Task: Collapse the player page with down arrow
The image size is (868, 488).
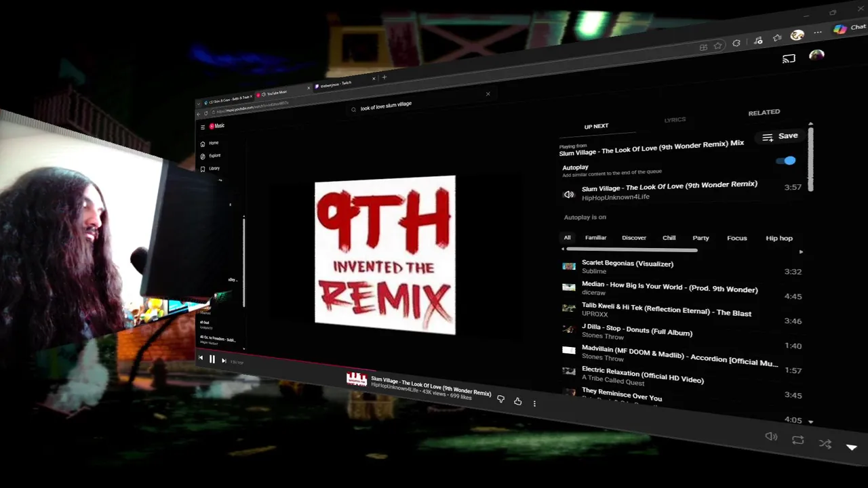Action: [x=852, y=447]
